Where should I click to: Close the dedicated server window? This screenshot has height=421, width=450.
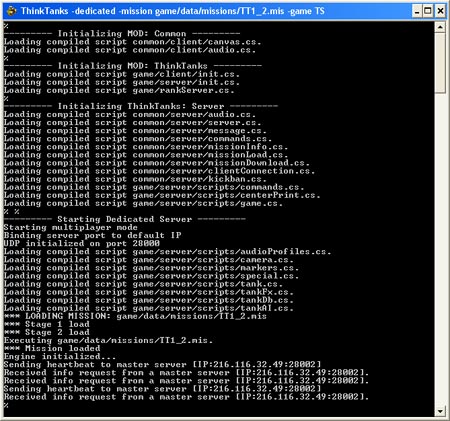440,11
